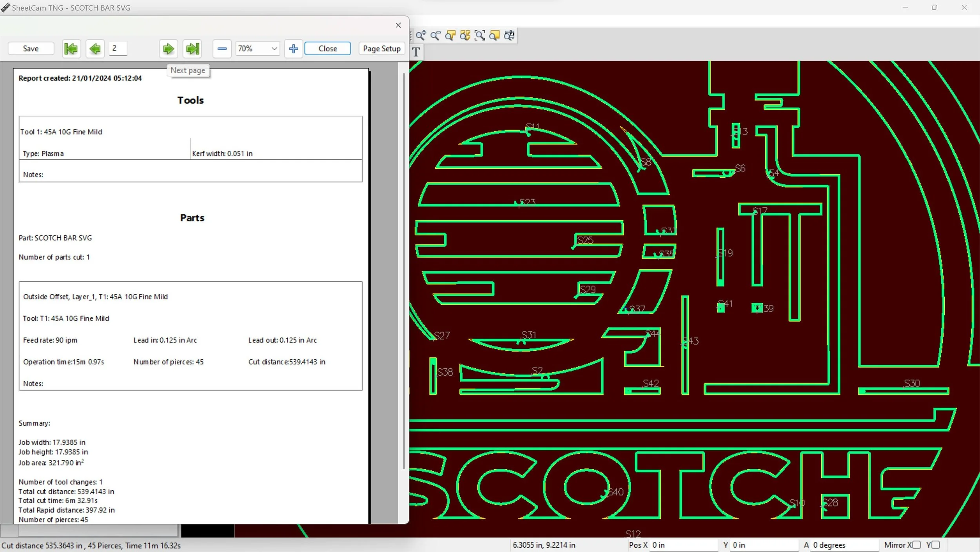This screenshot has width=980, height=552.
Task: Click the zoom toolbar grip handle
Action: (411, 36)
